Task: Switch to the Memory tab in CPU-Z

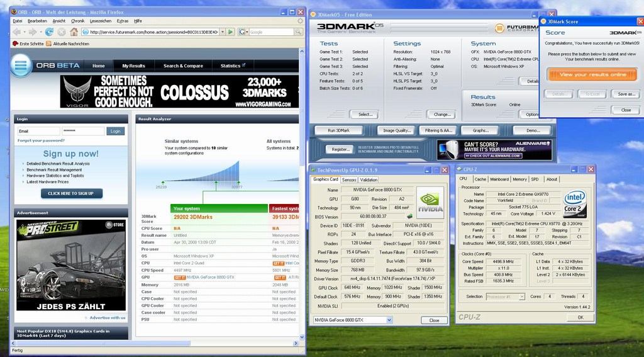Action: point(519,179)
